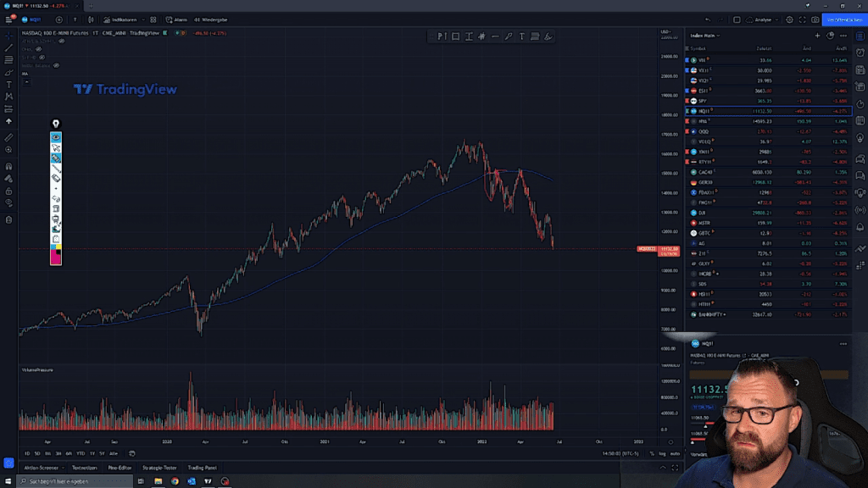
Task: Pick the pink color swatch in floating toolbar
Action: pos(56,257)
